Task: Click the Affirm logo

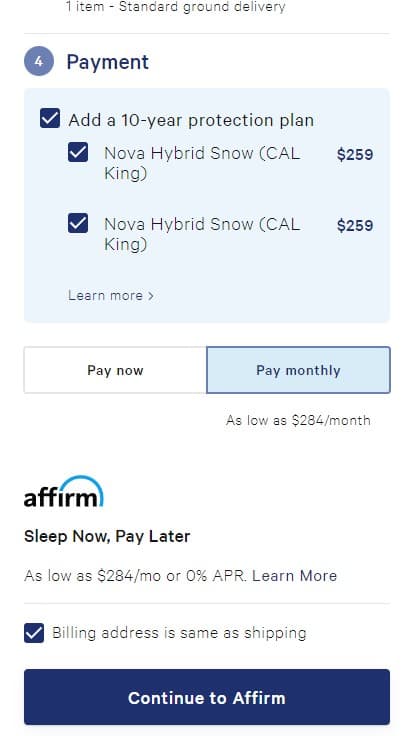Action: coord(64,491)
